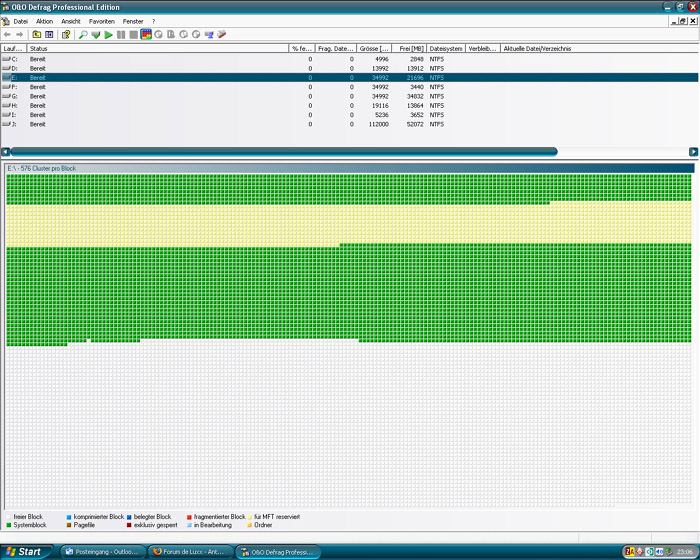Click the scrollbar left arrow
Screen dimensions: 700x560
click(5, 152)
